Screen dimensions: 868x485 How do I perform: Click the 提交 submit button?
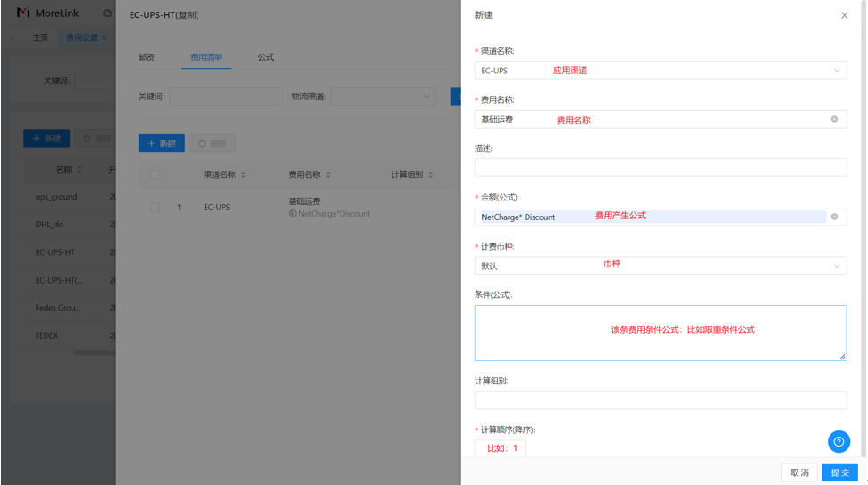click(839, 472)
